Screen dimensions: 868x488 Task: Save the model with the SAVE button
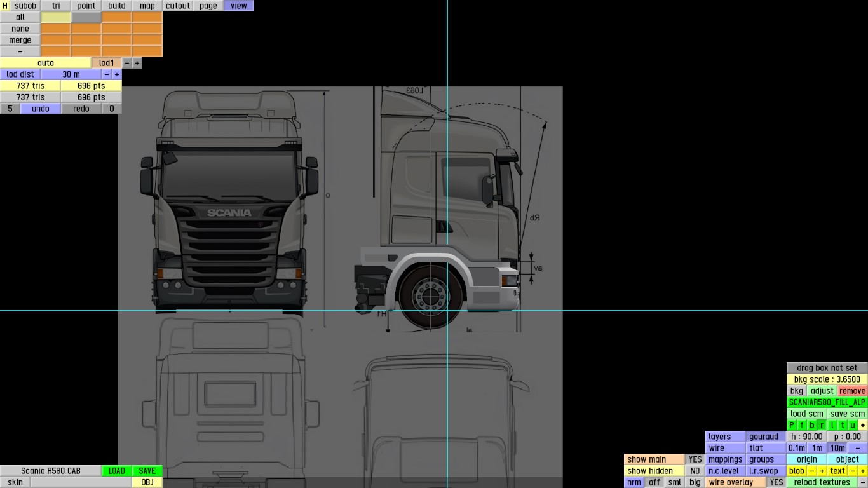click(147, 471)
